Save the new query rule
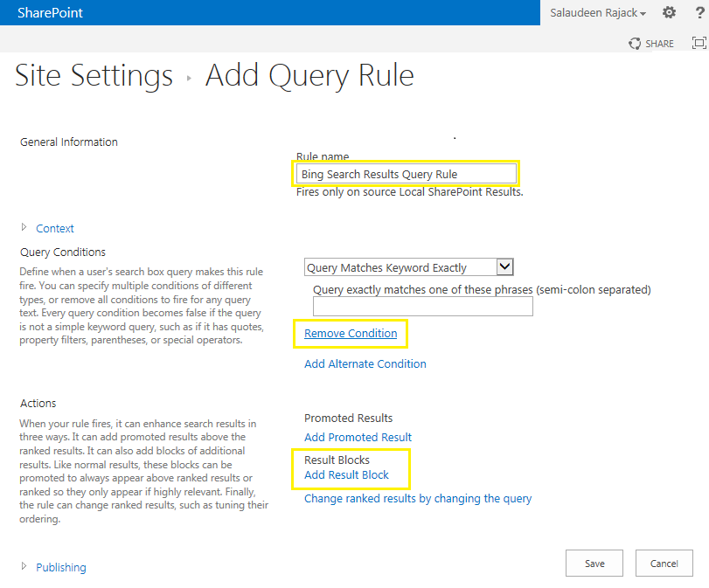Screen dimensions: 709x588 [x=594, y=563]
